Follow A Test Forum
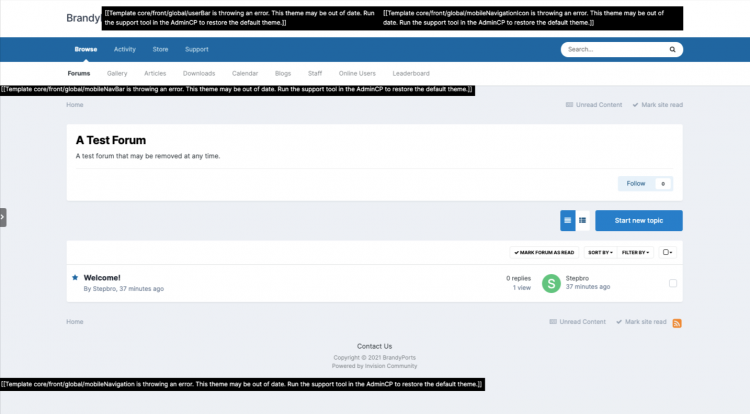 [x=636, y=183]
